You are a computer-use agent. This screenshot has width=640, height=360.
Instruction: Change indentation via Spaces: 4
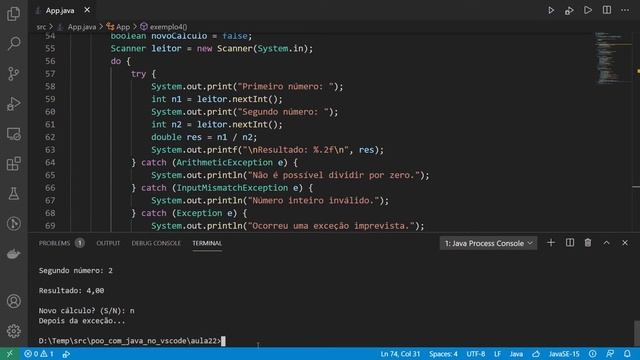(x=443, y=354)
